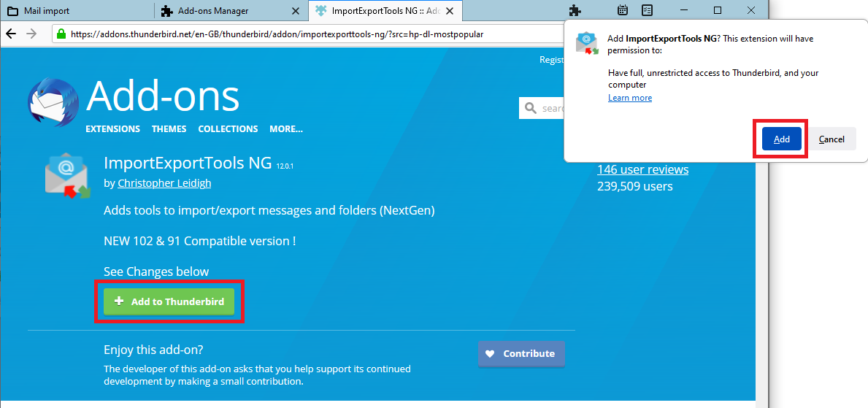This screenshot has height=408, width=868.
Task: Open the EXTENSIONS navigation item
Action: click(x=112, y=129)
